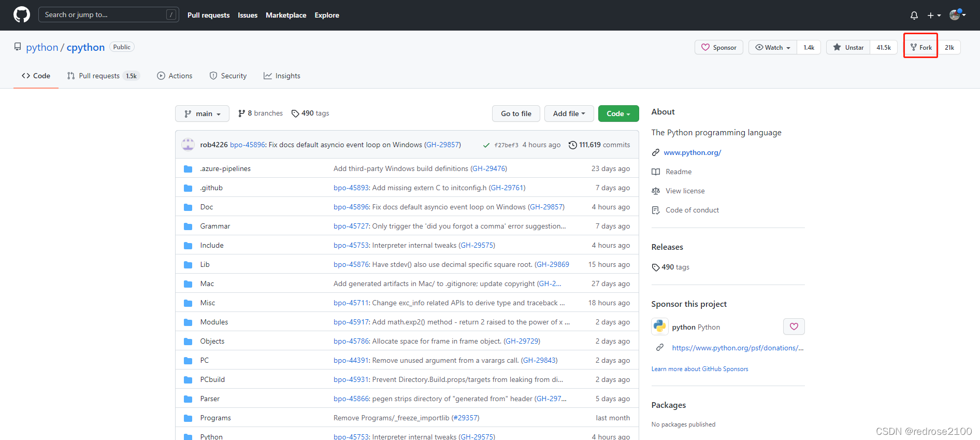This screenshot has height=440, width=980.
Task: Open 490 tags under Releases
Action: tap(671, 267)
